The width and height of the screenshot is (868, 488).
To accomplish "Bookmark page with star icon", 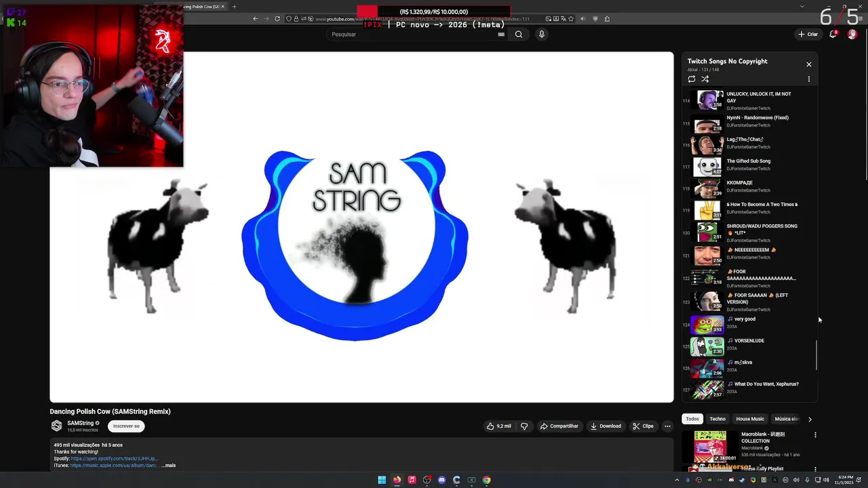I will 571,19.
